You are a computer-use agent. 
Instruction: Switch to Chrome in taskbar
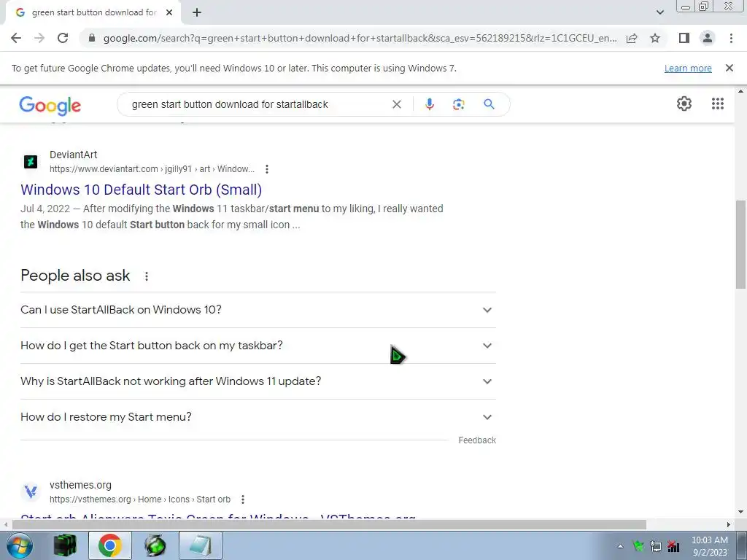point(109,545)
